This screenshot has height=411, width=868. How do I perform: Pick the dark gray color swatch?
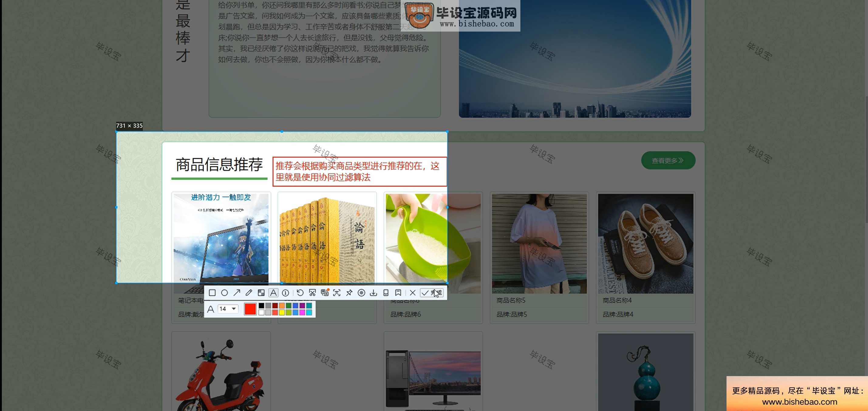[268, 306]
